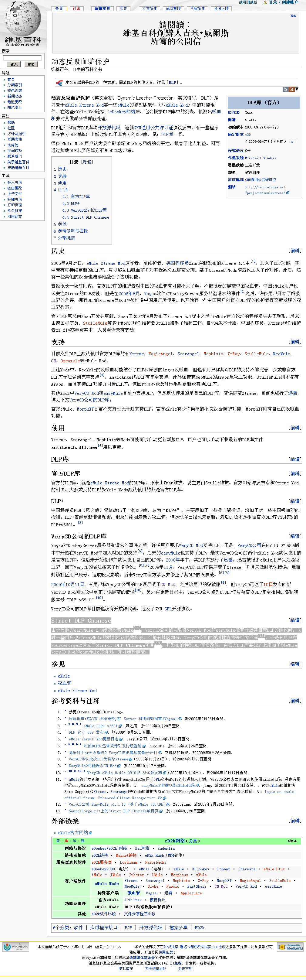Collapse the eD2k网络 navbox with 隐藏▲
The image size is (306, 980).
point(292,841)
